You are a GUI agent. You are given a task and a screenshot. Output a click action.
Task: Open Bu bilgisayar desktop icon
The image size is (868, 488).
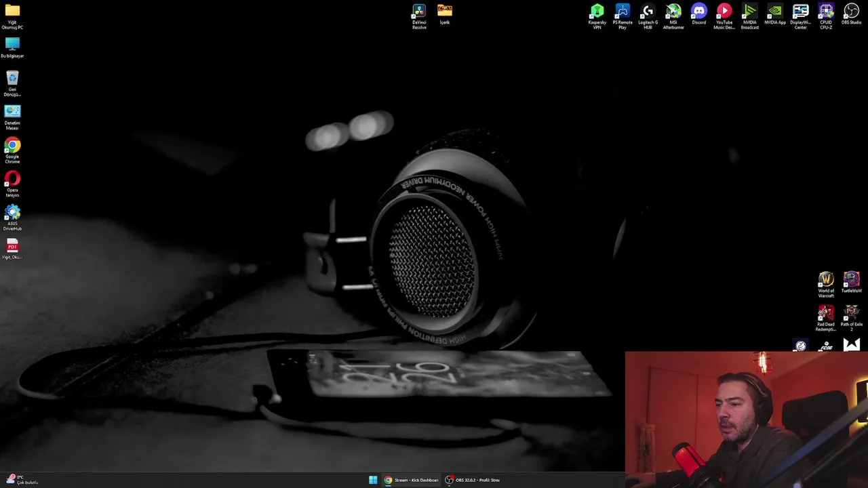(x=12, y=47)
